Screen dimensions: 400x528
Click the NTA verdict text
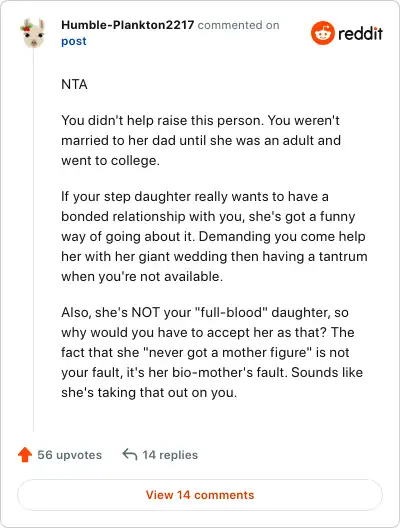74,84
